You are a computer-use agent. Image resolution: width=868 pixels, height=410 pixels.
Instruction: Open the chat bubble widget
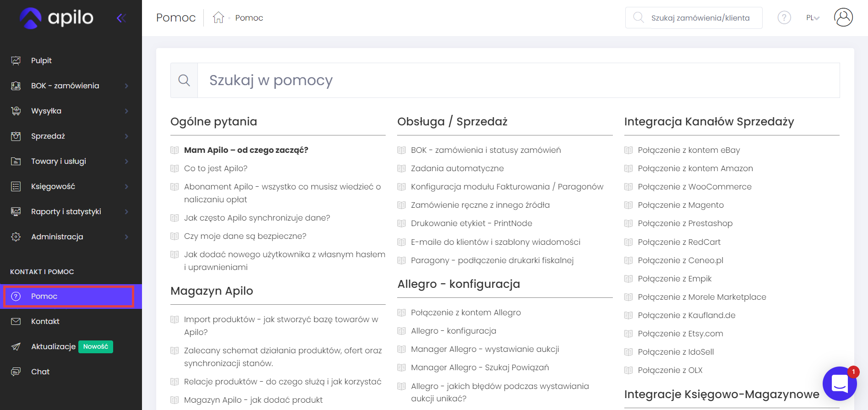[839, 383]
